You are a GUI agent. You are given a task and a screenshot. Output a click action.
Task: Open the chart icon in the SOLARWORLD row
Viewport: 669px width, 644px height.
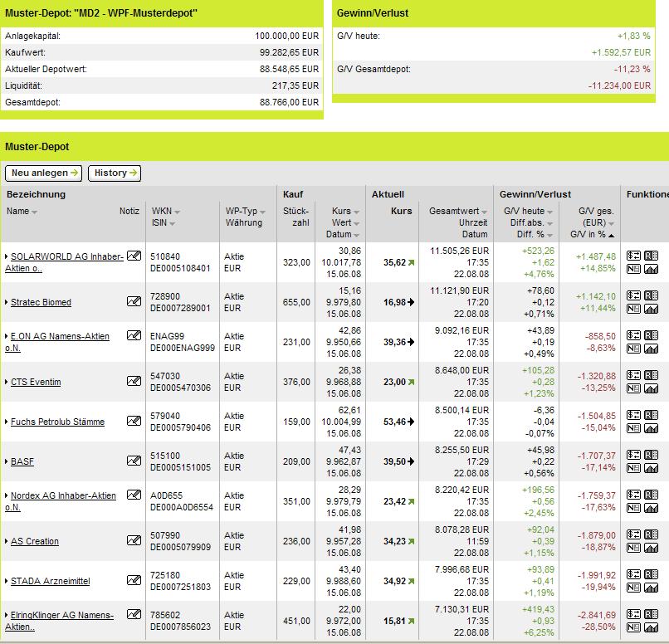pos(651,269)
